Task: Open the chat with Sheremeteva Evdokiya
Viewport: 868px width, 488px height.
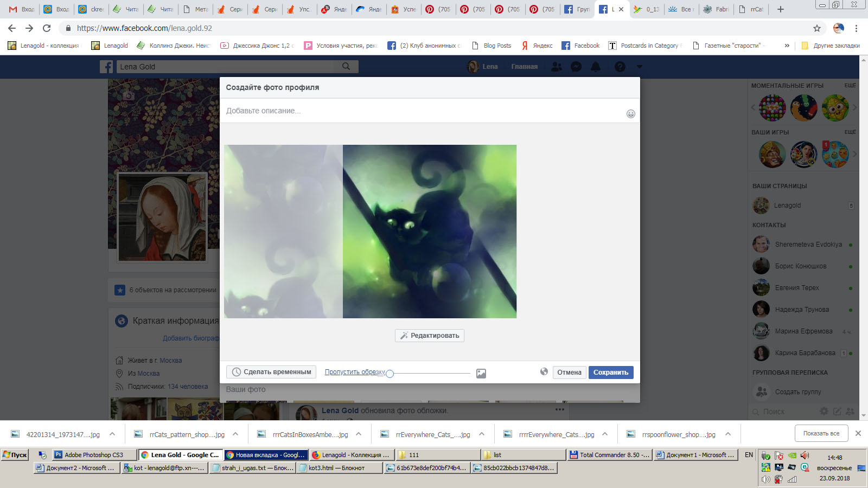Action: click(802, 245)
